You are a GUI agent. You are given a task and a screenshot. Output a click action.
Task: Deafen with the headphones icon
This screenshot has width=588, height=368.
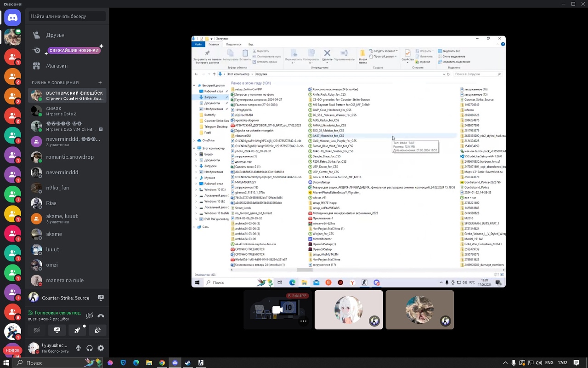click(x=90, y=348)
